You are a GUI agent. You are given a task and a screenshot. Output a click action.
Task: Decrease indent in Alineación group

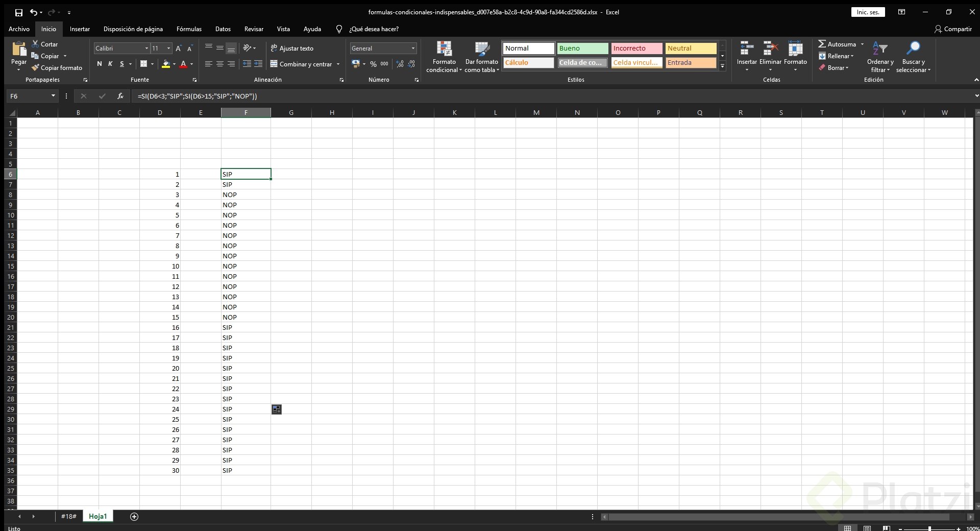(247, 64)
